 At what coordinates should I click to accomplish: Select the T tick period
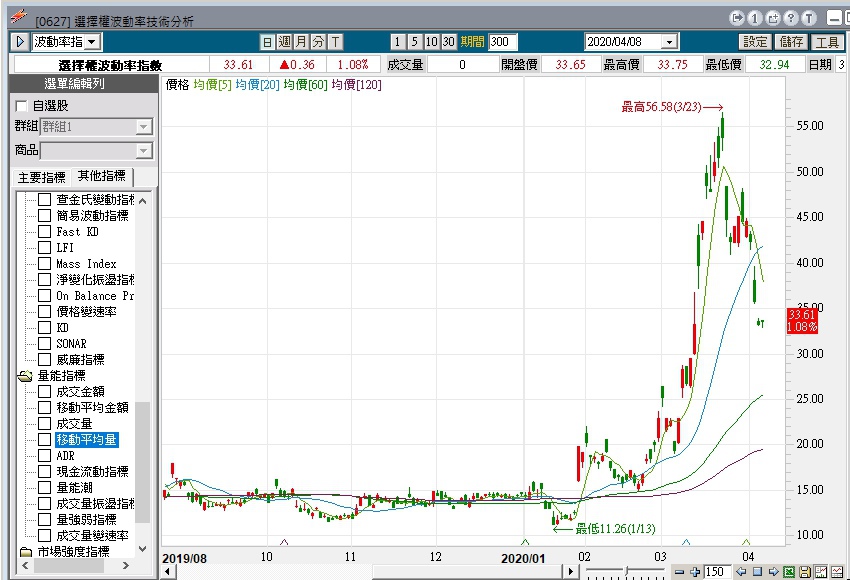tap(335, 42)
